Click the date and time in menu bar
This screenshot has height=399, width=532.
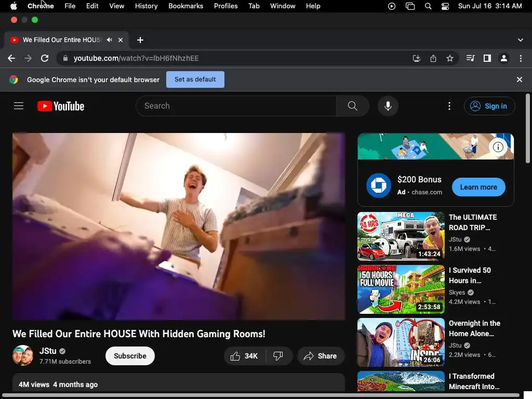489,6
